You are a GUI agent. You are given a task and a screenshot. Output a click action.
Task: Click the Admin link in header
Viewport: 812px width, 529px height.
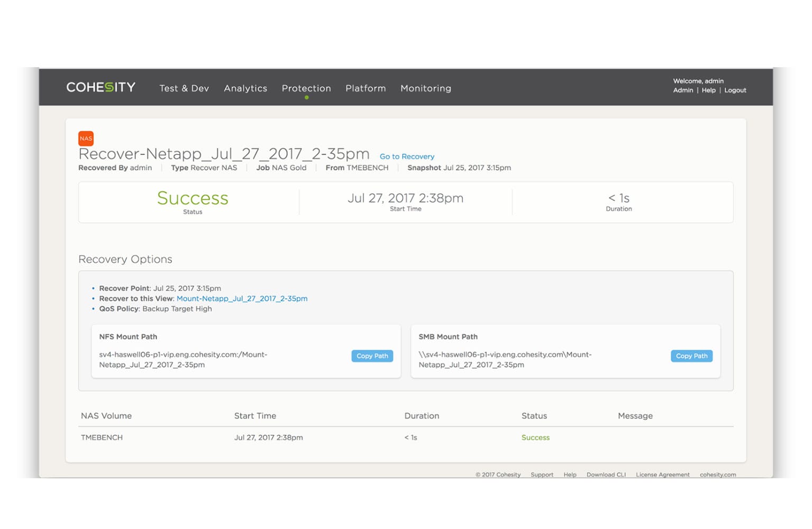point(683,90)
